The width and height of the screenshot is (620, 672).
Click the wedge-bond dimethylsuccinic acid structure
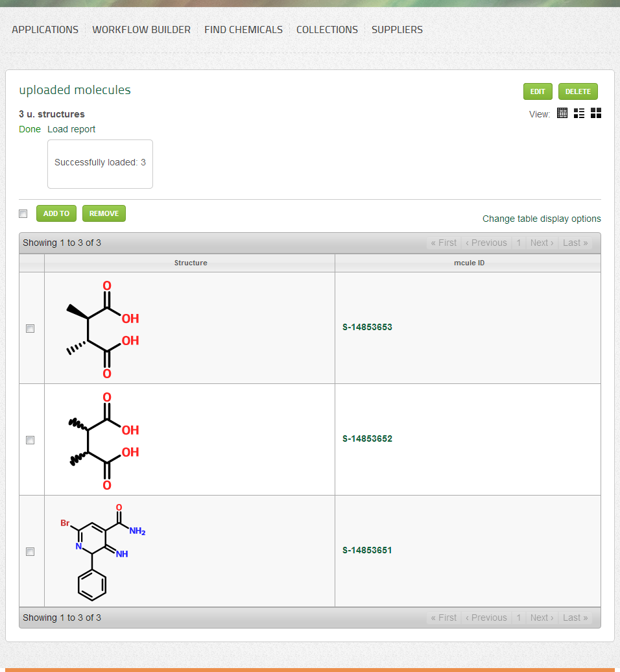coord(104,329)
